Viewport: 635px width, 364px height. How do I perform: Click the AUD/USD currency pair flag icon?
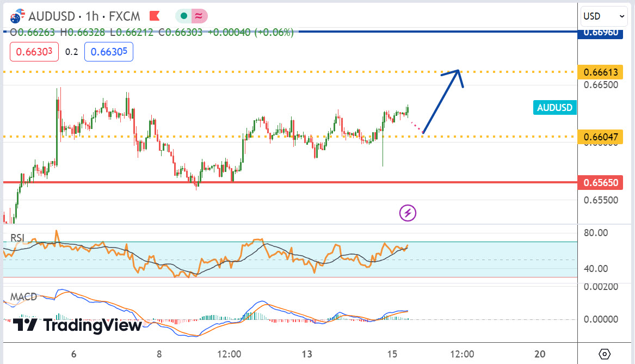pyautogui.click(x=17, y=15)
